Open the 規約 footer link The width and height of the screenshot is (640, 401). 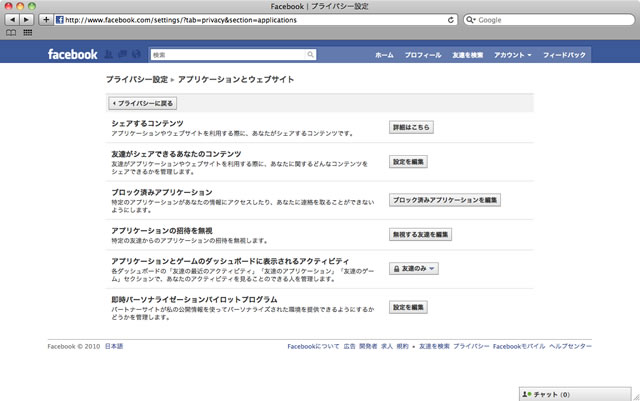tap(402, 346)
